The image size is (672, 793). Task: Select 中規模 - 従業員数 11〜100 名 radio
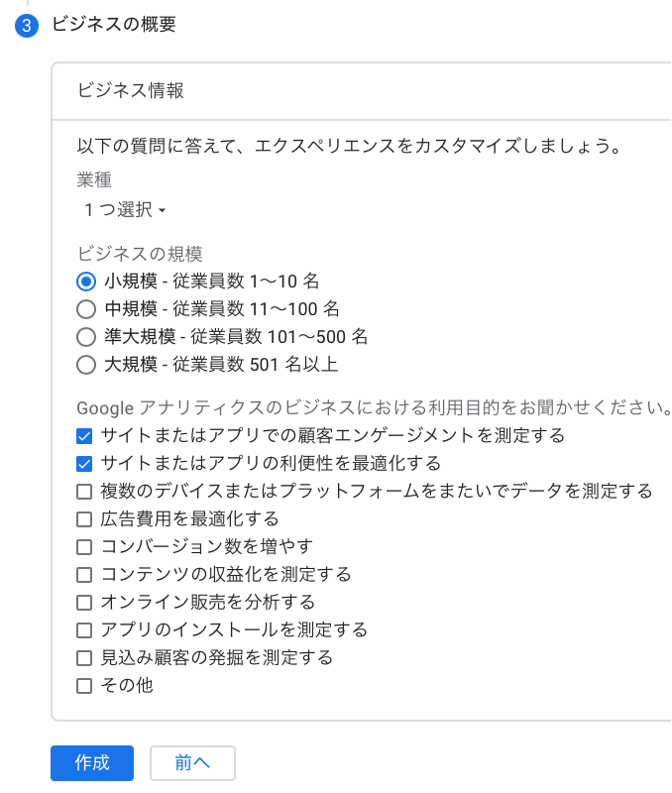pos(86,309)
